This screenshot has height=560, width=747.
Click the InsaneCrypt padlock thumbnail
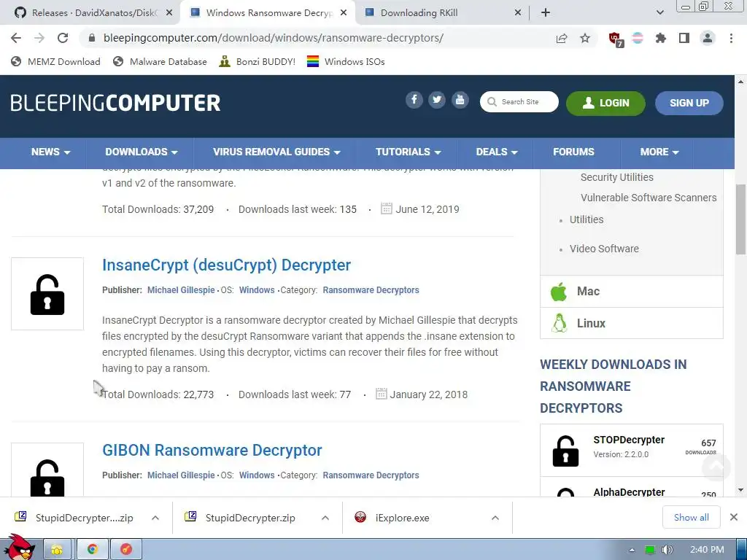click(47, 294)
